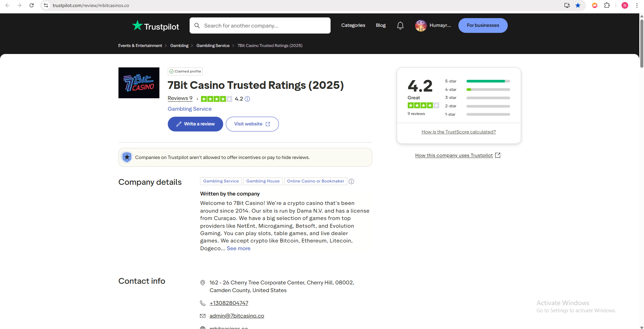Go to Gambling Service breadcrumb
The height and width of the screenshot is (329, 644).
point(213,46)
